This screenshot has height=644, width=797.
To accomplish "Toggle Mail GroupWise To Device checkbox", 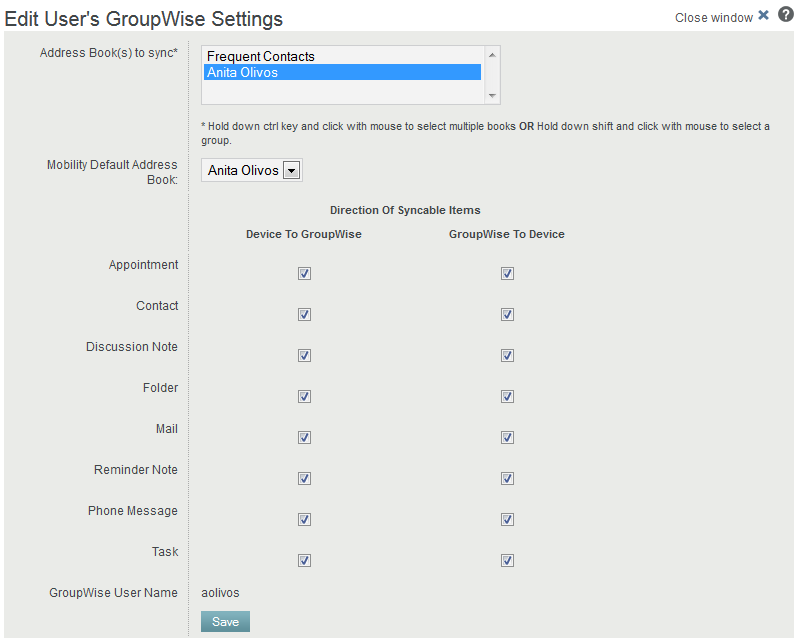I will [x=507, y=437].
